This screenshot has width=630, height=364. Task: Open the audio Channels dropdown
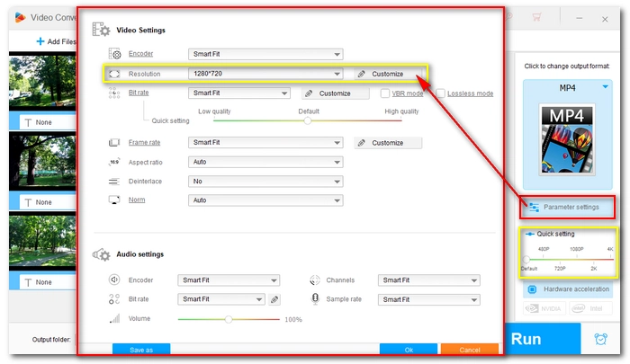pos(428,280)
